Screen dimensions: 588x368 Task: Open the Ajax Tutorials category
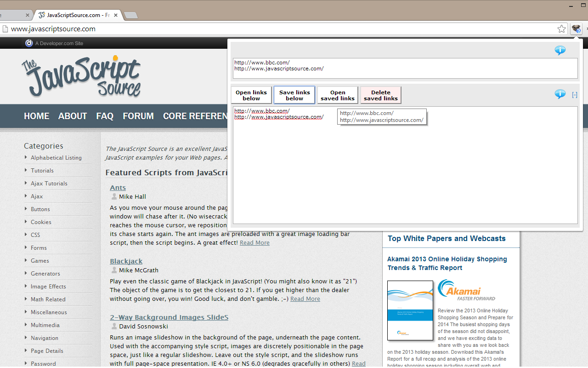49,184
